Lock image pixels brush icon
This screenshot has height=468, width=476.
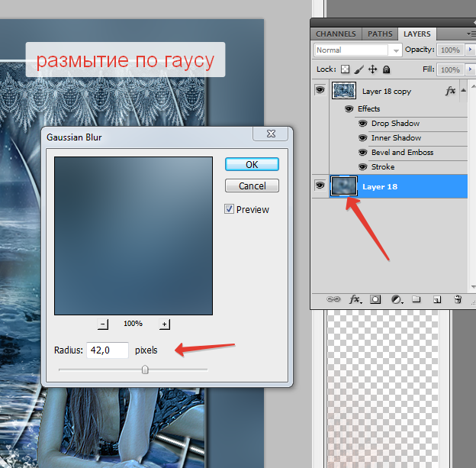359,69
